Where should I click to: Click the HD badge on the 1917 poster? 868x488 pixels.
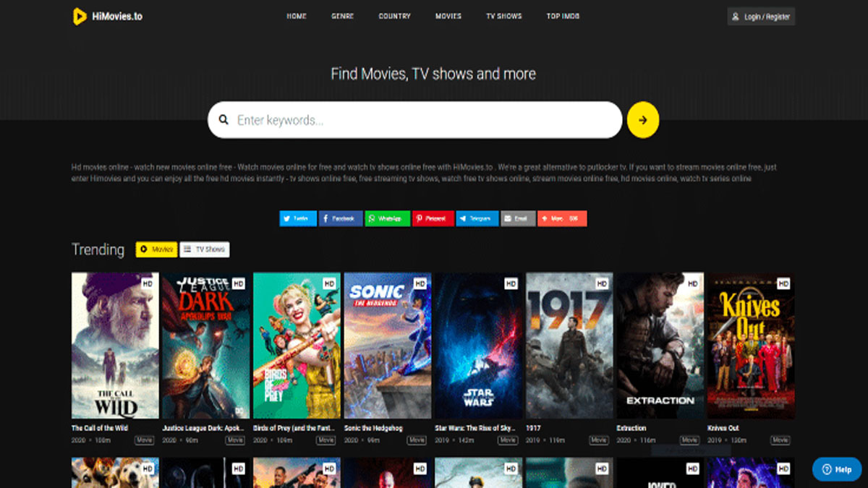(602, 283)
